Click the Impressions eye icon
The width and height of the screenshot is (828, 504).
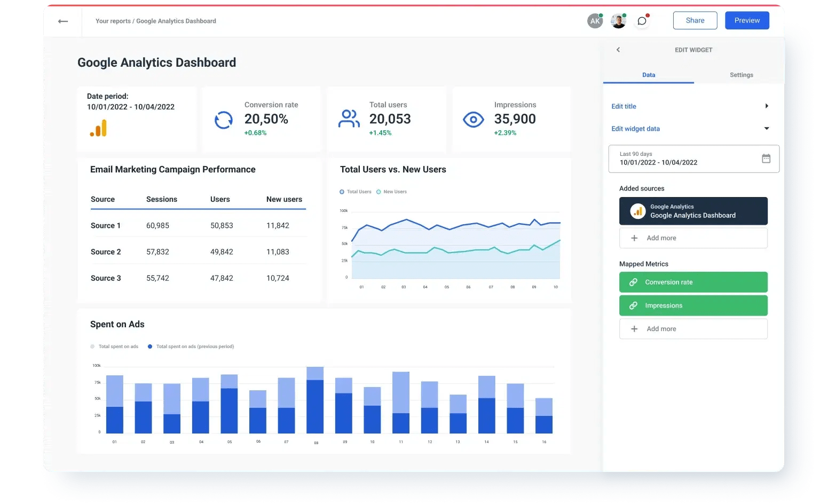click(473, 119)
